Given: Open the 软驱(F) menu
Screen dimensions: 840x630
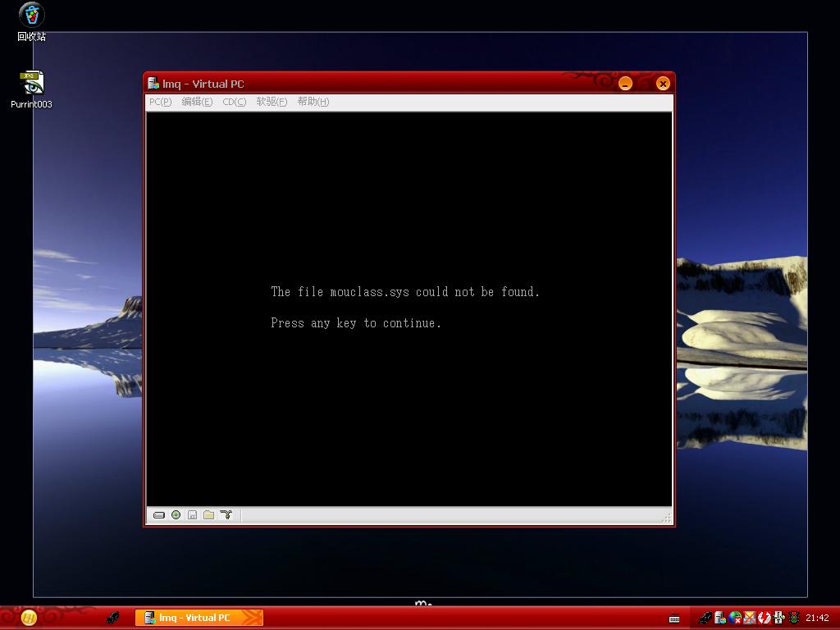Looking at the screenshot, I should click(272, 102).
